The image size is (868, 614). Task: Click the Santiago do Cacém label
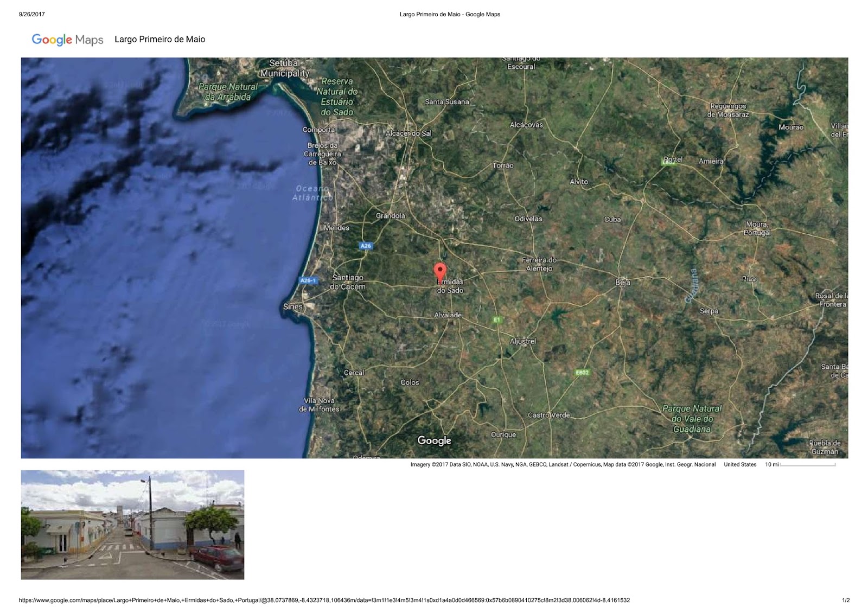tap(348, 282)
